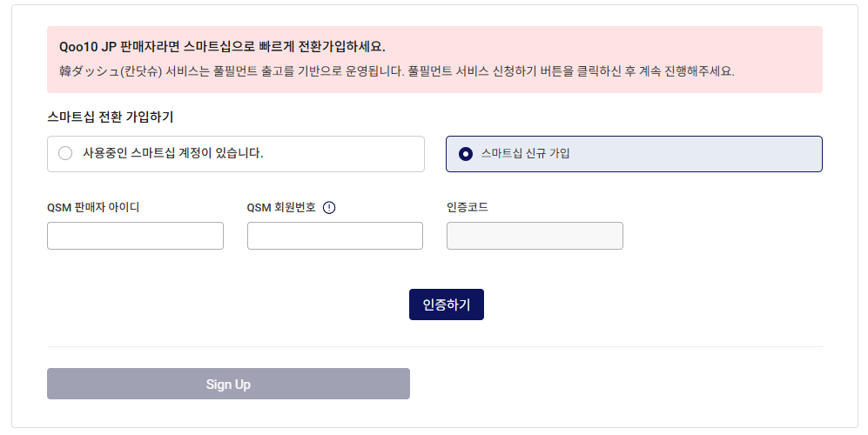Click the bold Qoo10 JP 판매자라면 banner title
The height and width of the screenshot is (435, 868).
[x=222, y=46]
